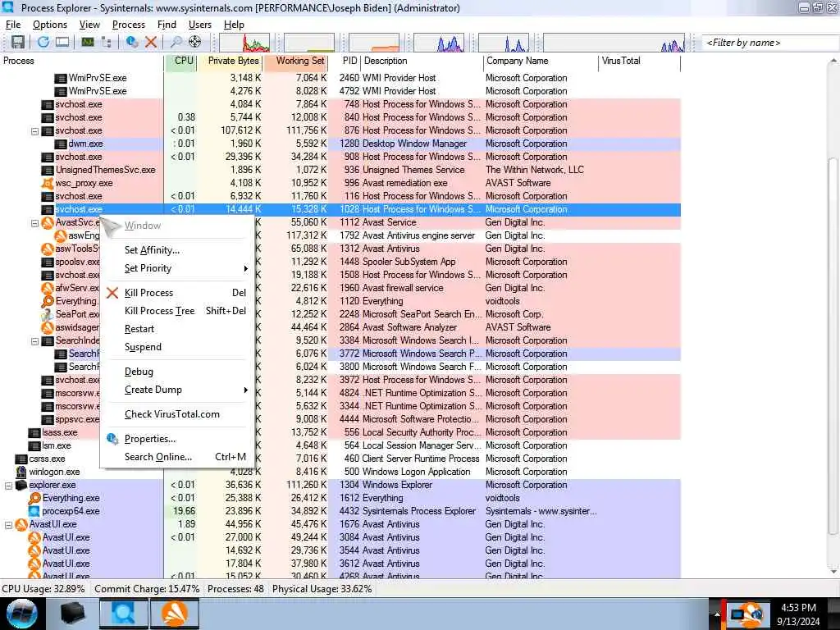Click the Filter by name input field
Viewport: 840px width, 630px height.
769,43
